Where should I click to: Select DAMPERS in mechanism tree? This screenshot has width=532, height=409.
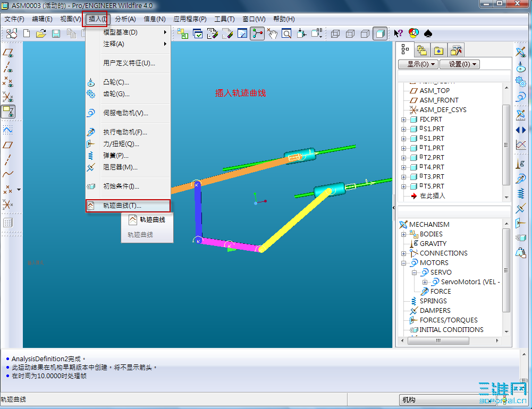click(x=435, y=311)
